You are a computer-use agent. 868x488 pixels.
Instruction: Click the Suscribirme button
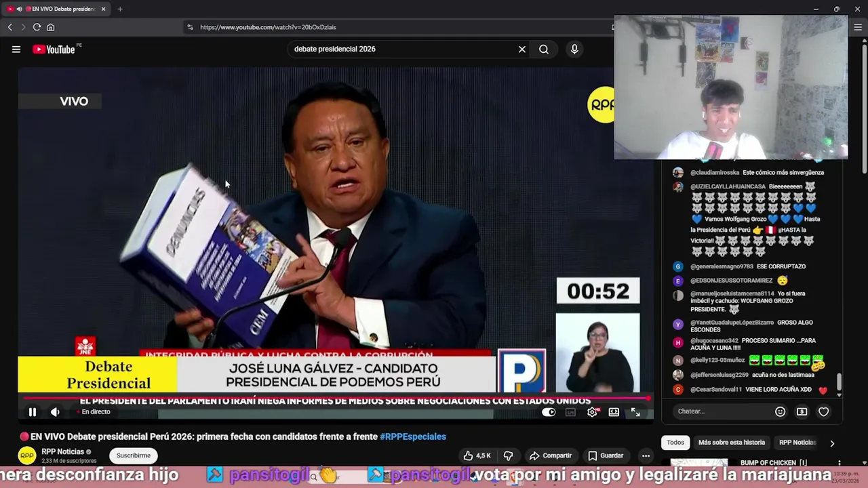133,455
